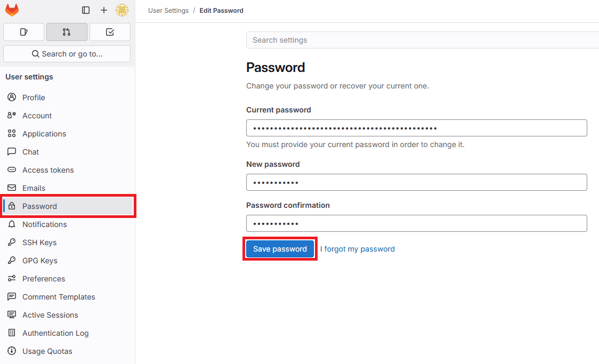Open the assigned issues icon button
The image size is (599, 364).
23,32
